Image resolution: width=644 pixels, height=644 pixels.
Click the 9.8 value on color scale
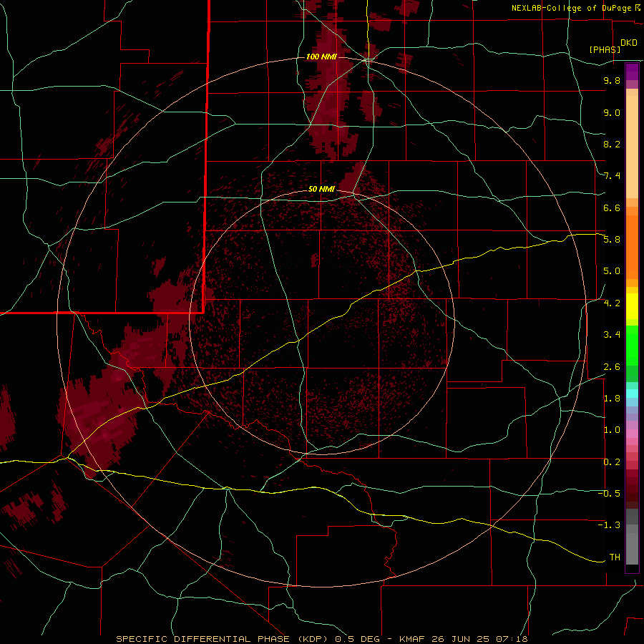coord(612,80)
